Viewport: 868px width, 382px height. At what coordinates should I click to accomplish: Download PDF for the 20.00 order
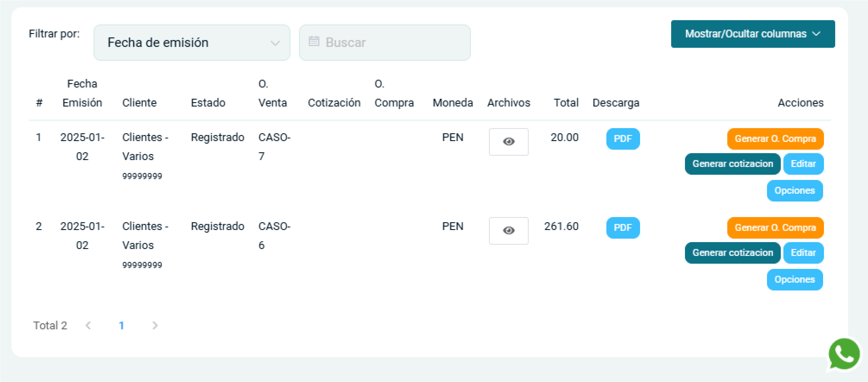[x=622, y=138]
